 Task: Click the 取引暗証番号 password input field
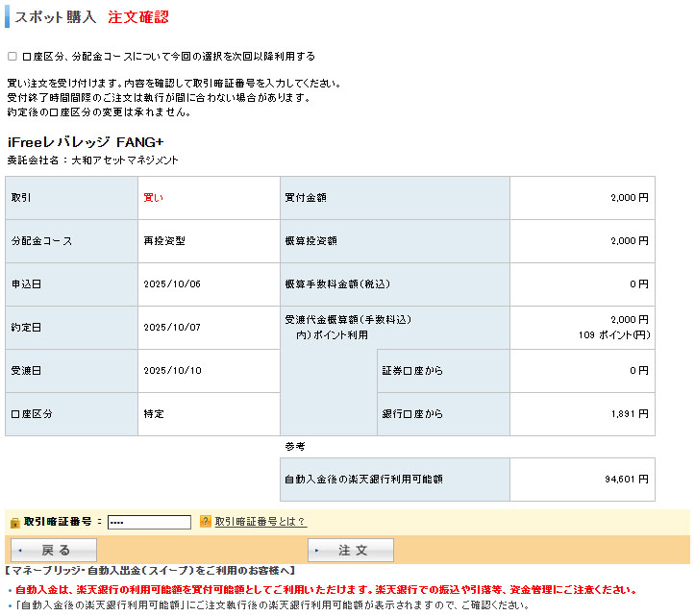[149, 522]
